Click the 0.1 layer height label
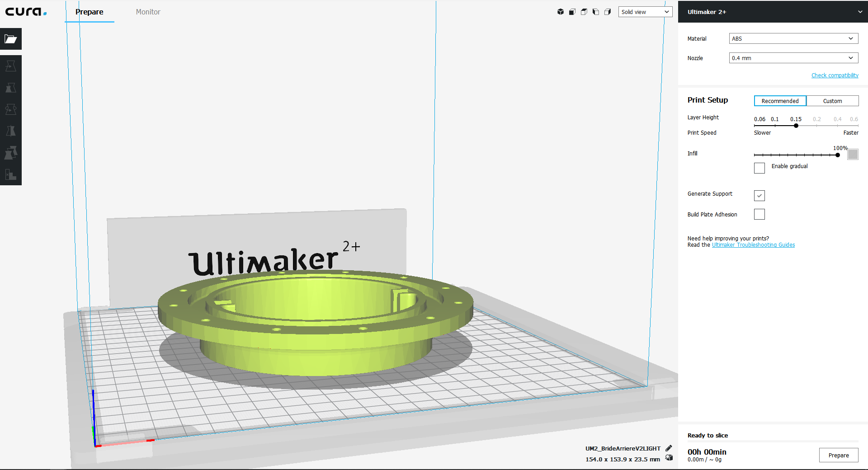 point(775,119)
